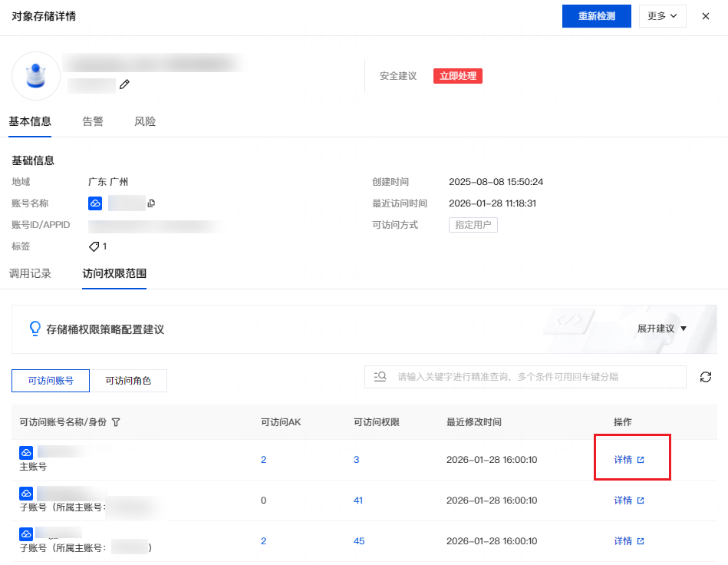Click the 可访问权限 value 41
728x565 pixels.
pos(358,501)
